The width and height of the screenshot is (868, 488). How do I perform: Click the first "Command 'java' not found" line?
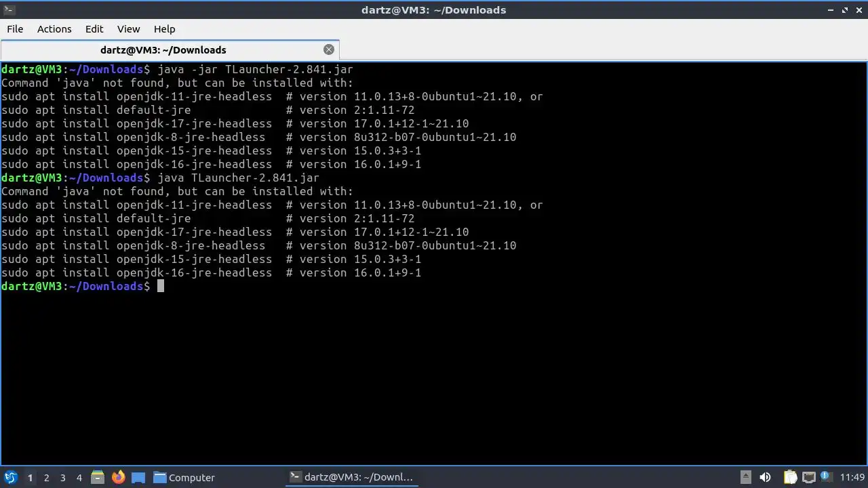click(x=177, y=83)
